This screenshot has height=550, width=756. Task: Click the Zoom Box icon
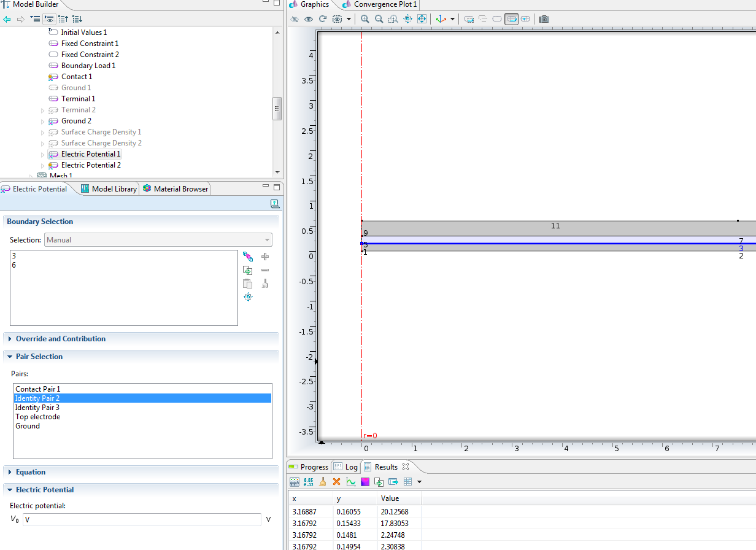[x=393, y=19]
